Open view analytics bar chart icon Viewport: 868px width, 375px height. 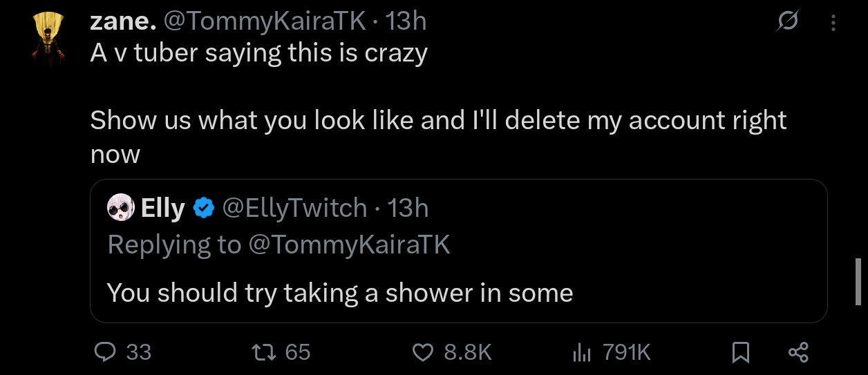[x=582, y=354]
